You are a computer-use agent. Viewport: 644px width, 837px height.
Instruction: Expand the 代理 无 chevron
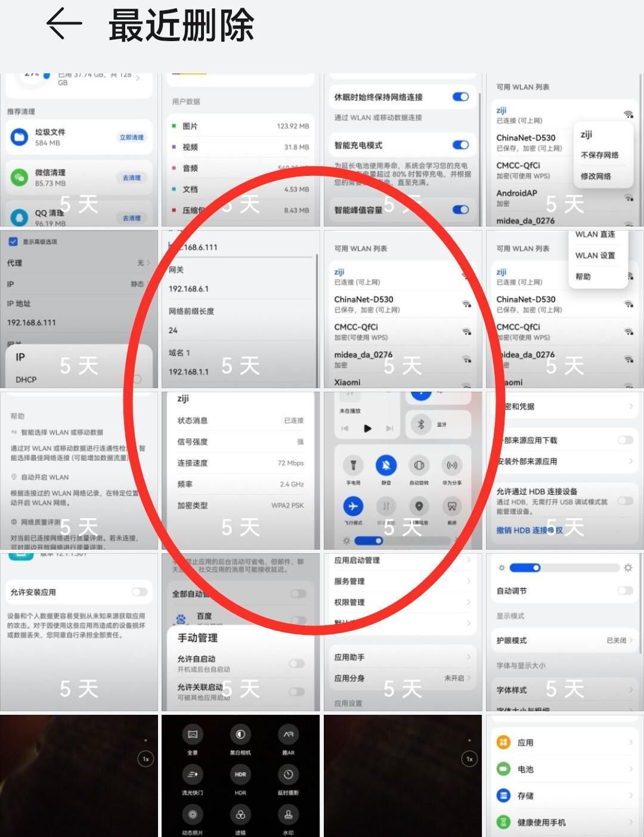pos(148,263)
